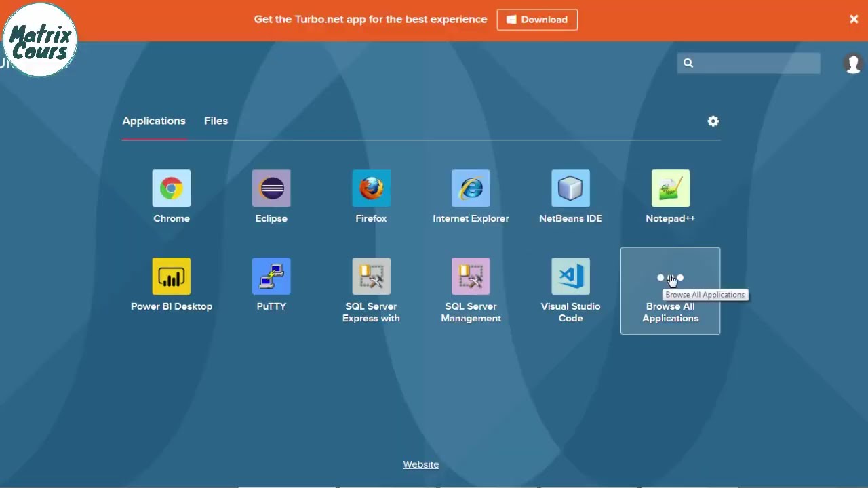Viewport: 868px width, 488px height.
Task: Launch the SQL Server Management icon
Action: (x=471, y=276)
